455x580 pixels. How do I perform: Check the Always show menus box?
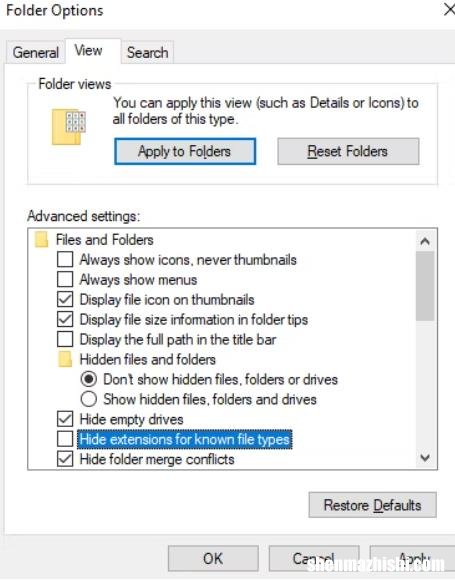click(x=65, y=280)
